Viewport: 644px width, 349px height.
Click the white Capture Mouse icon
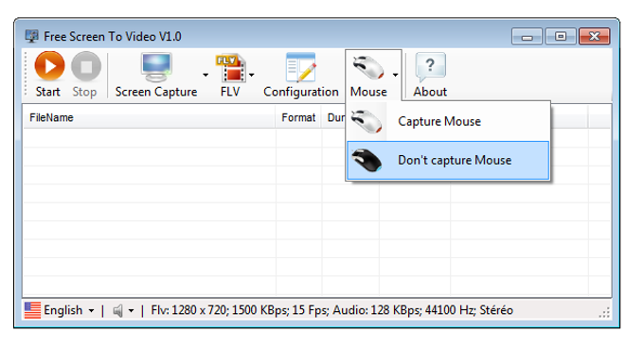(367, 121)
